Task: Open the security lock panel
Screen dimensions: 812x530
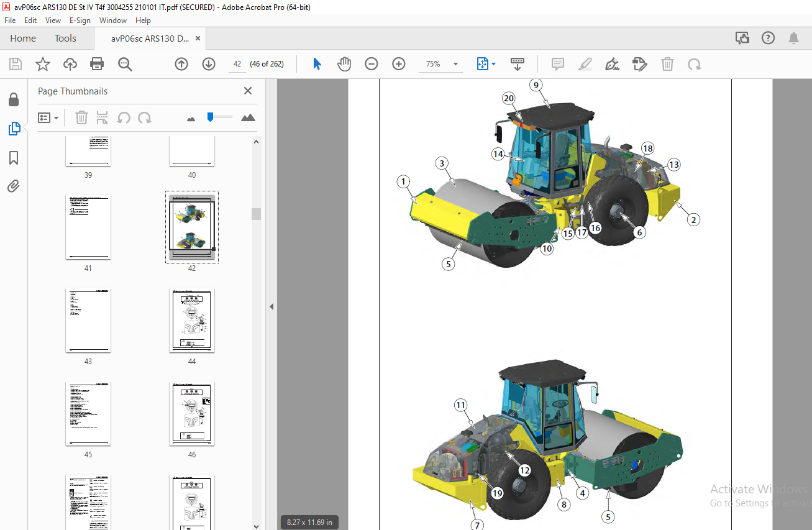Action: tap(13, 99)
